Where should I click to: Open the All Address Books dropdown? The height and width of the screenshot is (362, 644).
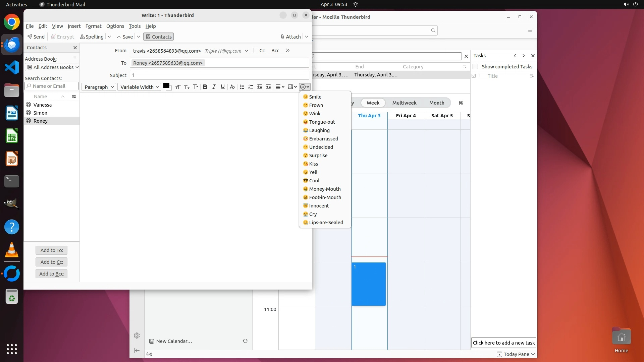coord(52,67)
